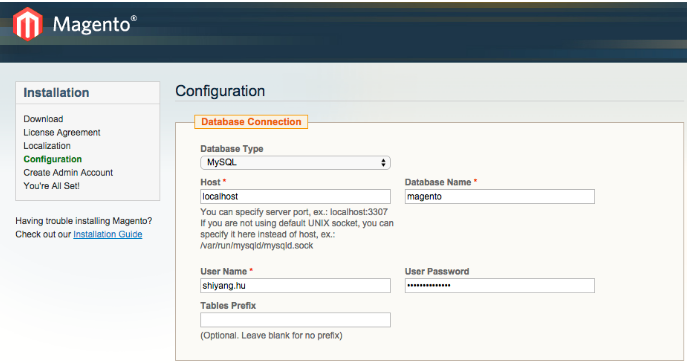Click the Magento logo icon

(28, 24)
